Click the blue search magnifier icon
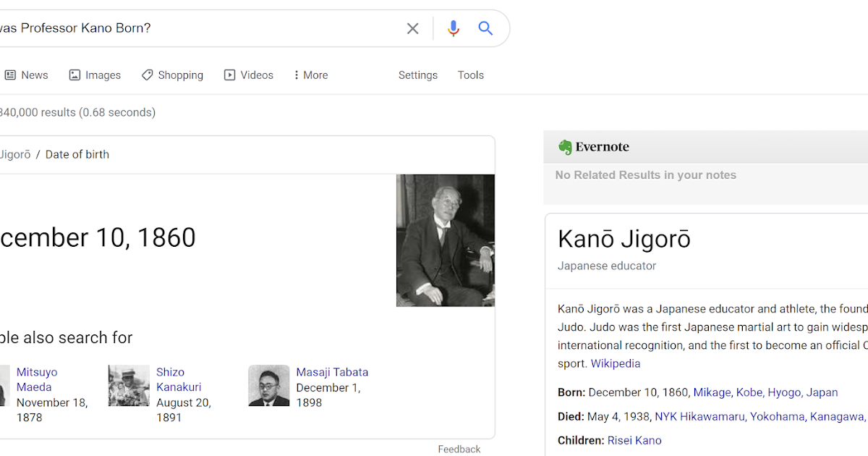Screen dimensions: 868x456 click(485, 28)
